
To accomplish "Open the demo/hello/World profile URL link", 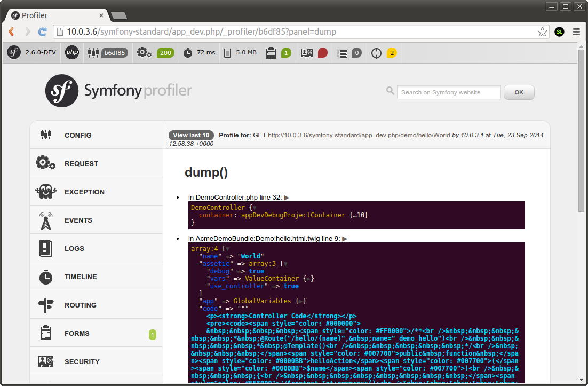I will pos(359,135).
